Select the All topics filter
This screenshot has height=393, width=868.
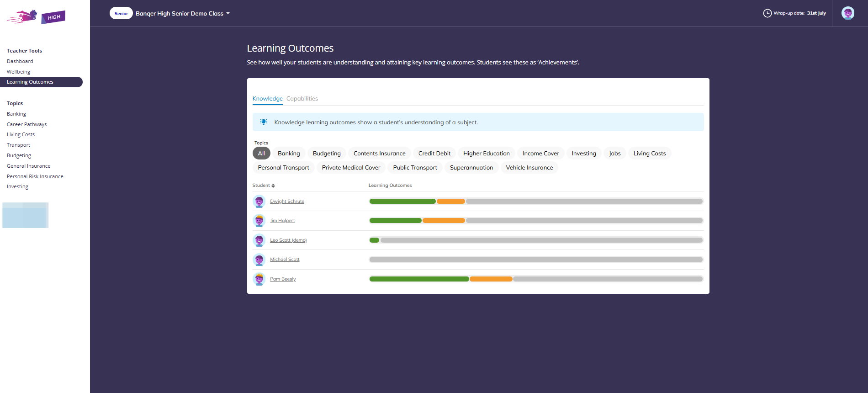click(261, 154)
